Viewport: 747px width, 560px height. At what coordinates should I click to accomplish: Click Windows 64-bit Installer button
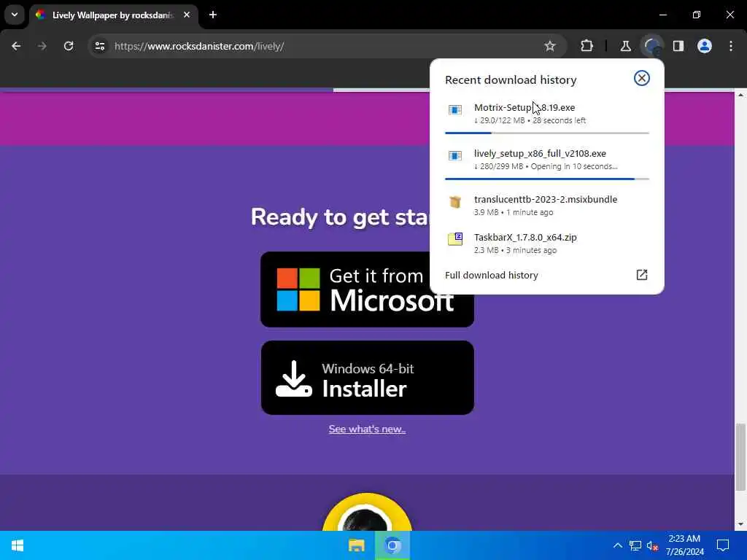tap(368, 378)
